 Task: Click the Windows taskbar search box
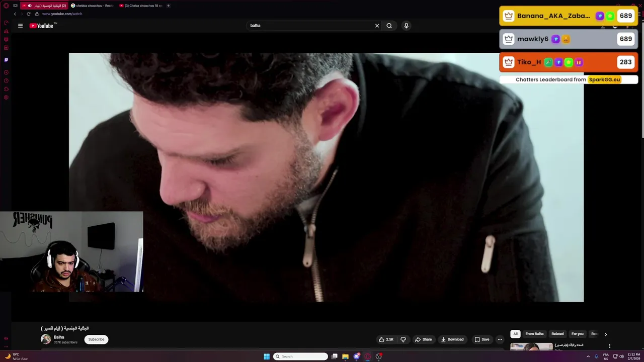click(300, 356)
